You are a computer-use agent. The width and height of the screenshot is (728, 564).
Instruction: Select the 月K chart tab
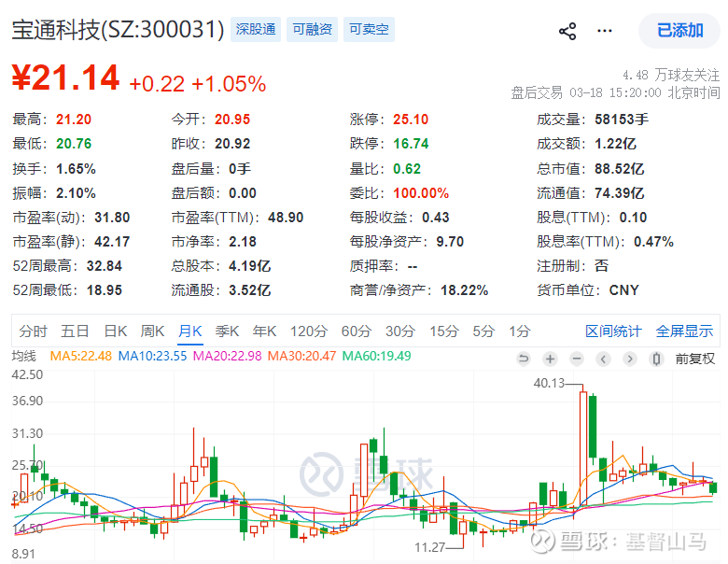pos(190,331)
